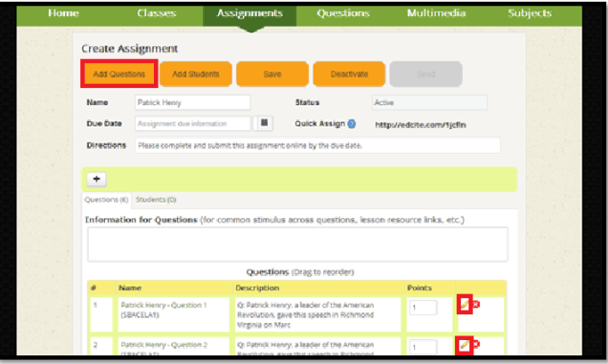Screen dimensions: 608x364
Task: Edit points value for Question 2
Action: (423, 348)
